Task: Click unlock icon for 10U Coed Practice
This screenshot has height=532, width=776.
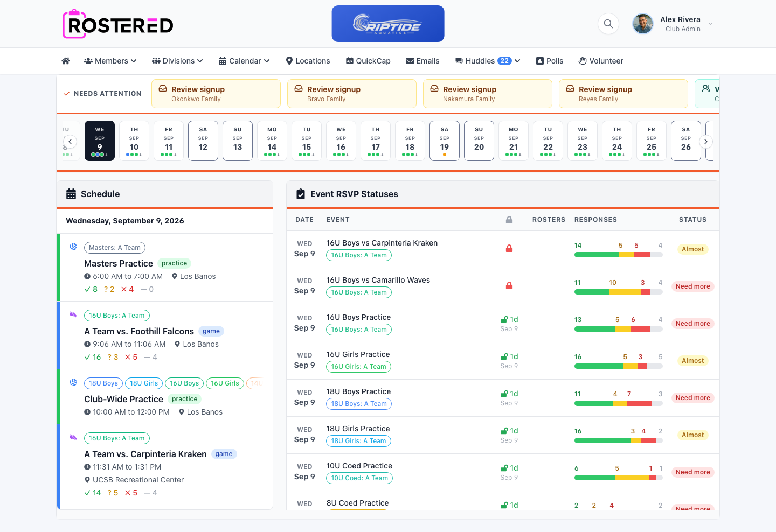Action: (504, 468)
